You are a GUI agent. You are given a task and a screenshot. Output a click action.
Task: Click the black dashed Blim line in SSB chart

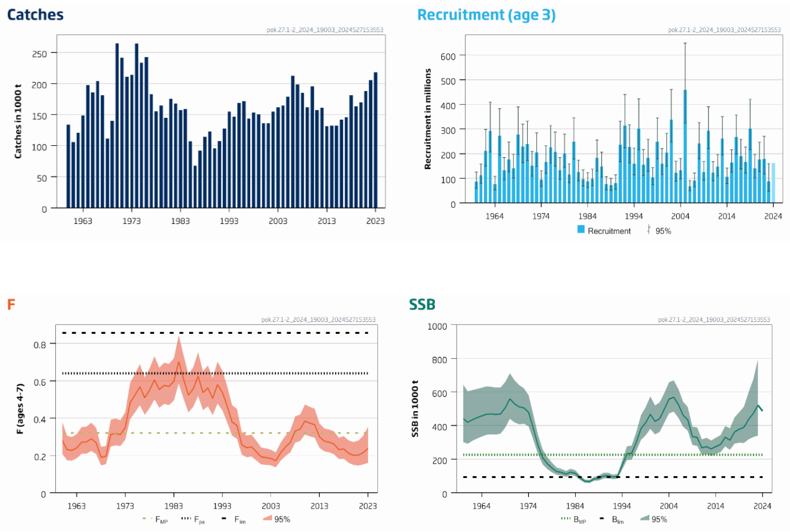613,477
